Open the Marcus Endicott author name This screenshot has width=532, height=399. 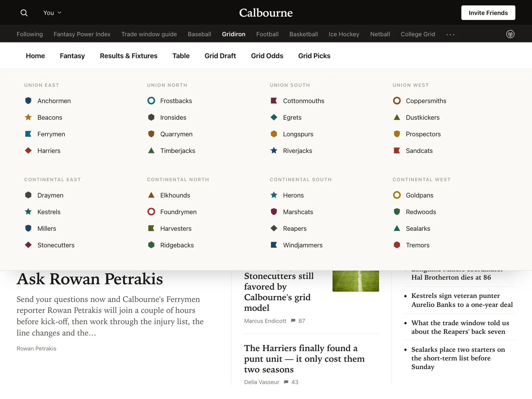pos(265,321)
